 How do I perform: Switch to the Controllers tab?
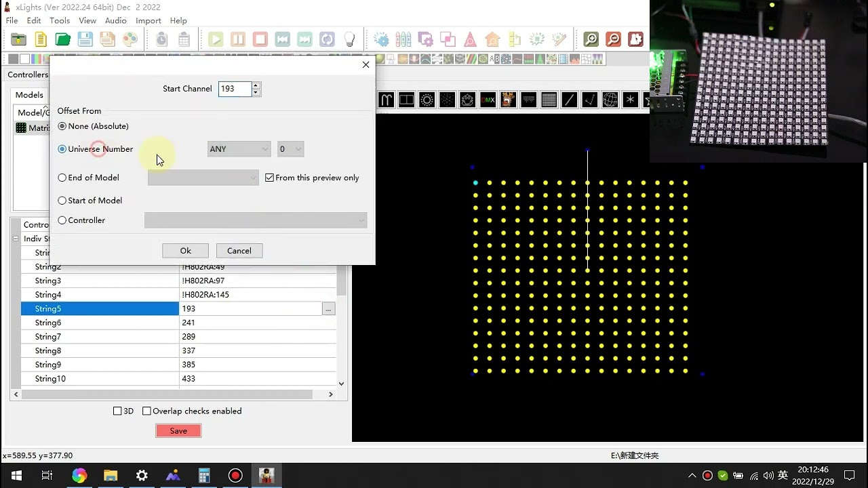tap(28, 75)
